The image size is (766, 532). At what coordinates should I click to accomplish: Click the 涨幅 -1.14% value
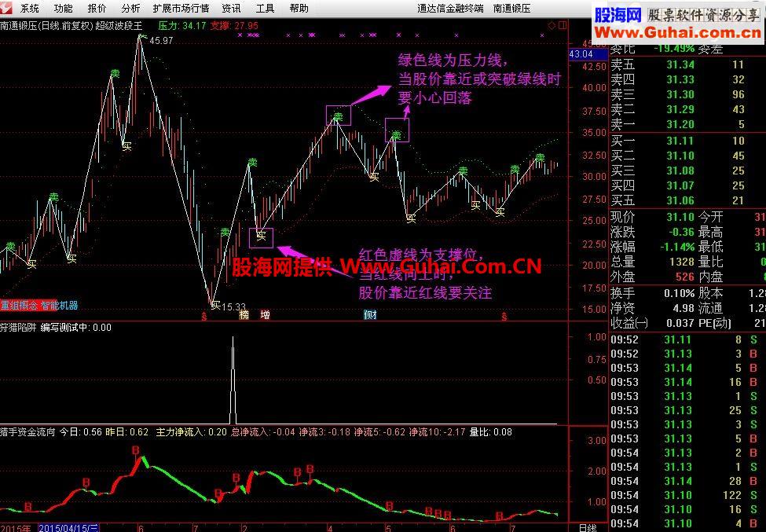coord(677,247)
